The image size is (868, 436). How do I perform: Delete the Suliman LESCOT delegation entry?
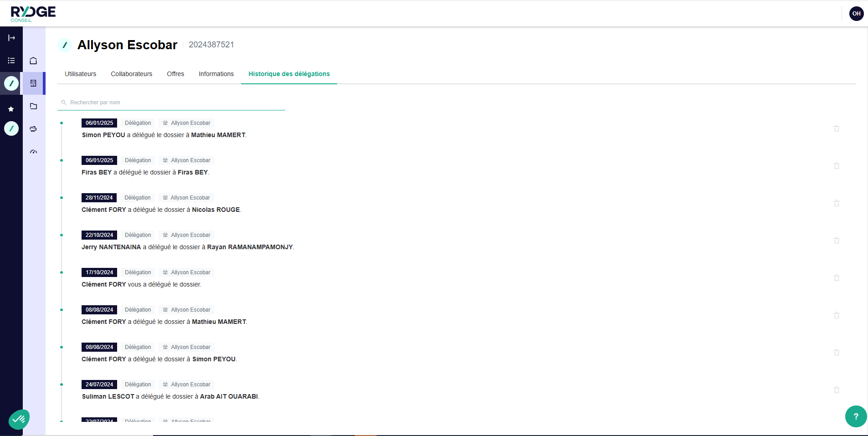coord(837,390)
